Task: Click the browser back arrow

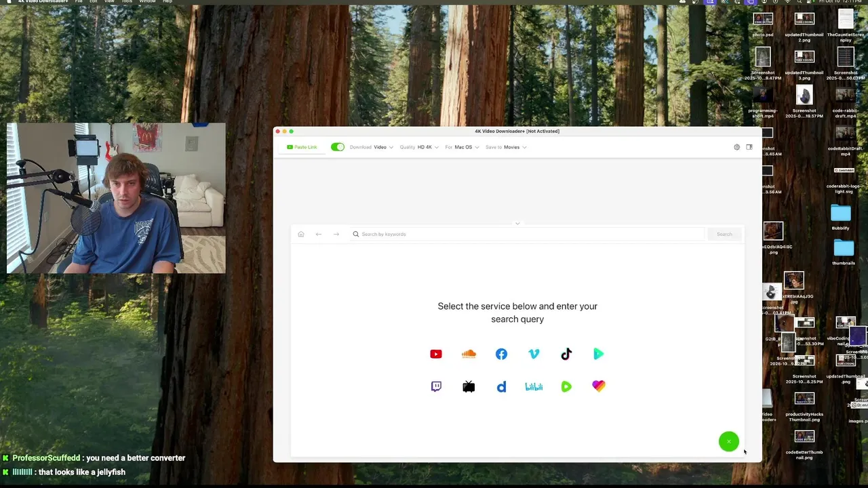Action: 319,234
